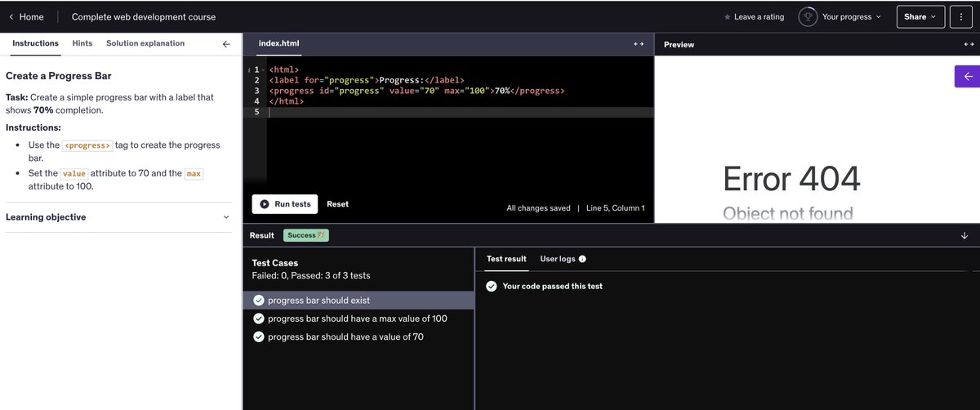Switch to the User logs tab
This screenshot has height=410, width=980.
[x=557, y=259]
